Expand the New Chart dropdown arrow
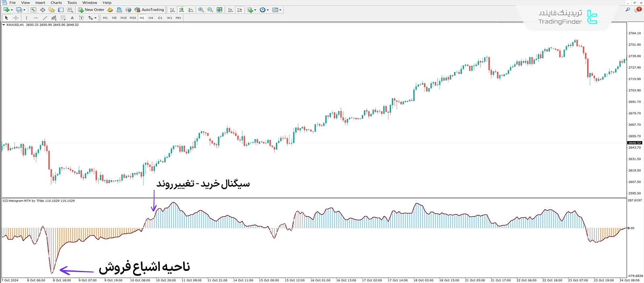Image resolution: width=644 pixels, height=283 pixels. (x=12, y=10)
